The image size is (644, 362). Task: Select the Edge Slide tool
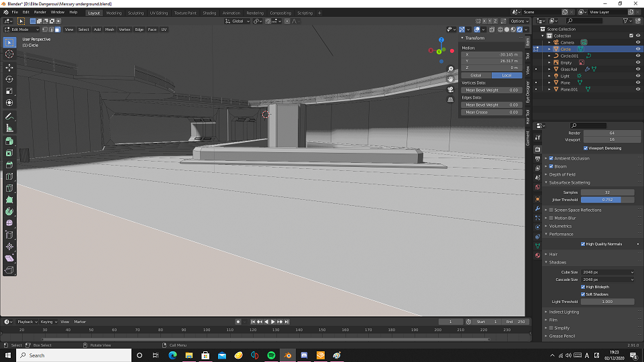[9, 235]
